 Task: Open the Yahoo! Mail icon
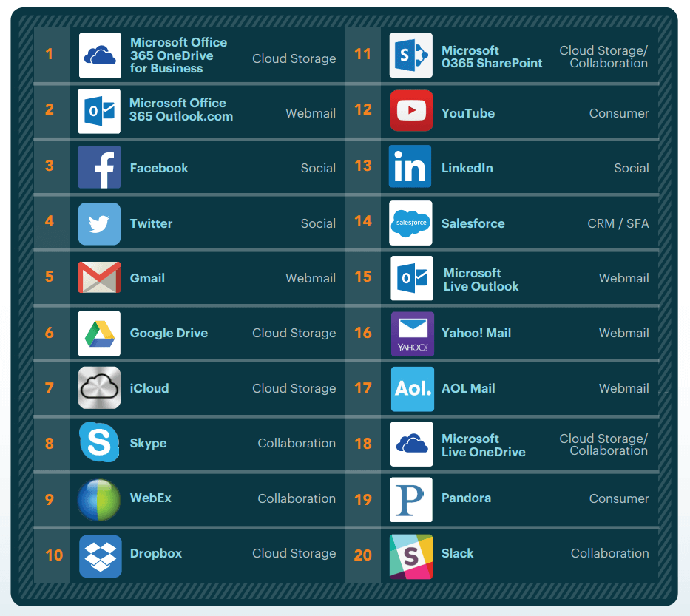(x=413, y=334)
